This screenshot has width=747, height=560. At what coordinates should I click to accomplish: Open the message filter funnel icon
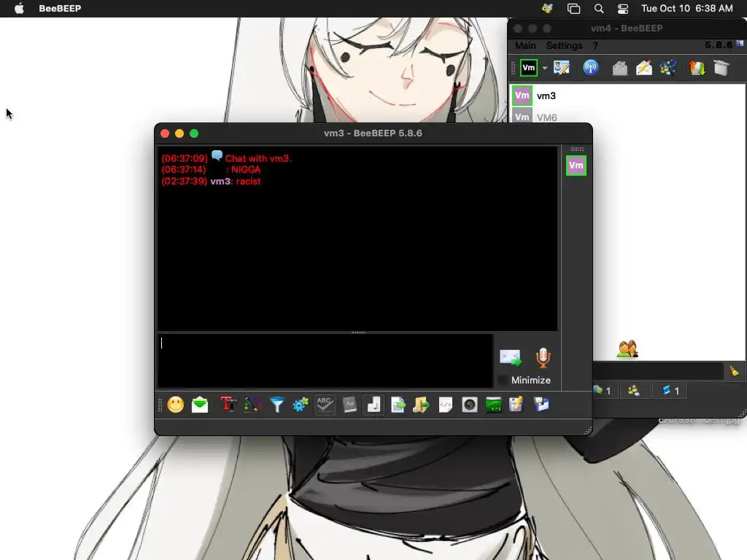[x=276, y=405]
